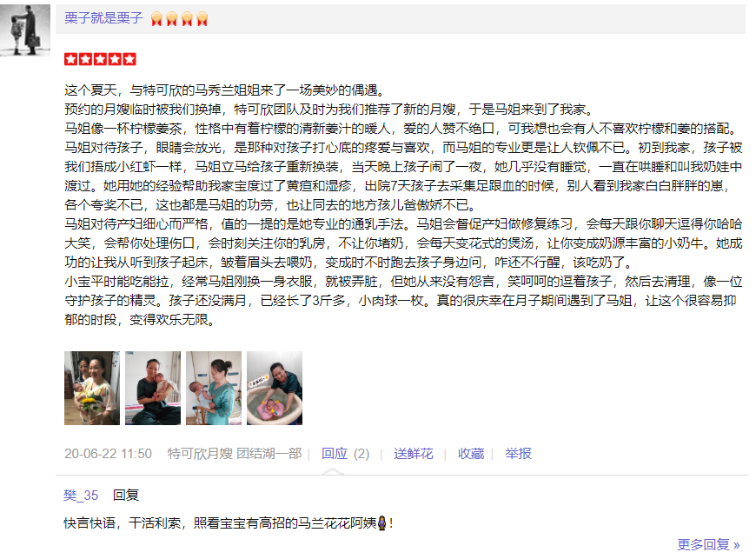Open the reviewer's avatar photo
Image resolution: width=756 pixels, height=559 pixels.
pos(25,30)
